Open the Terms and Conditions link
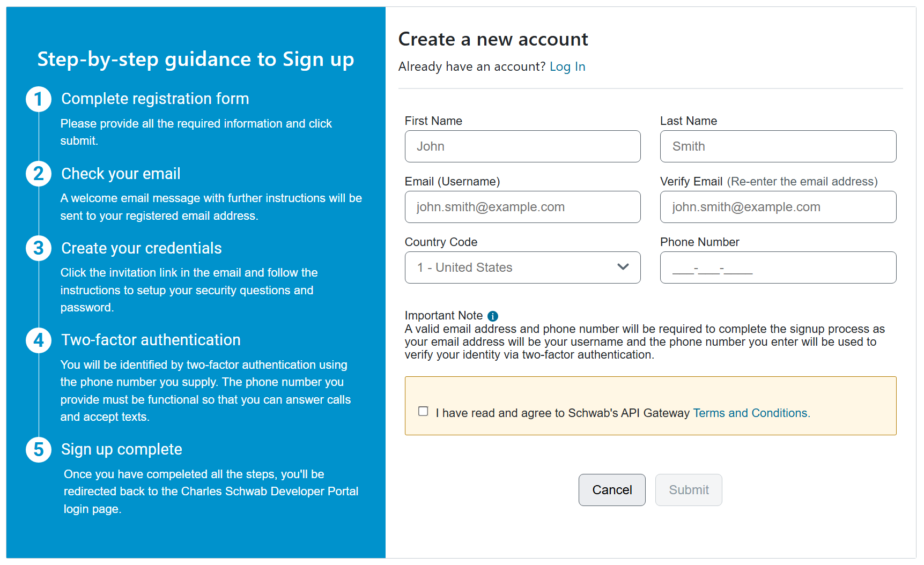The height and width of the screenshot is (565, 924). [x=751, y=413]
